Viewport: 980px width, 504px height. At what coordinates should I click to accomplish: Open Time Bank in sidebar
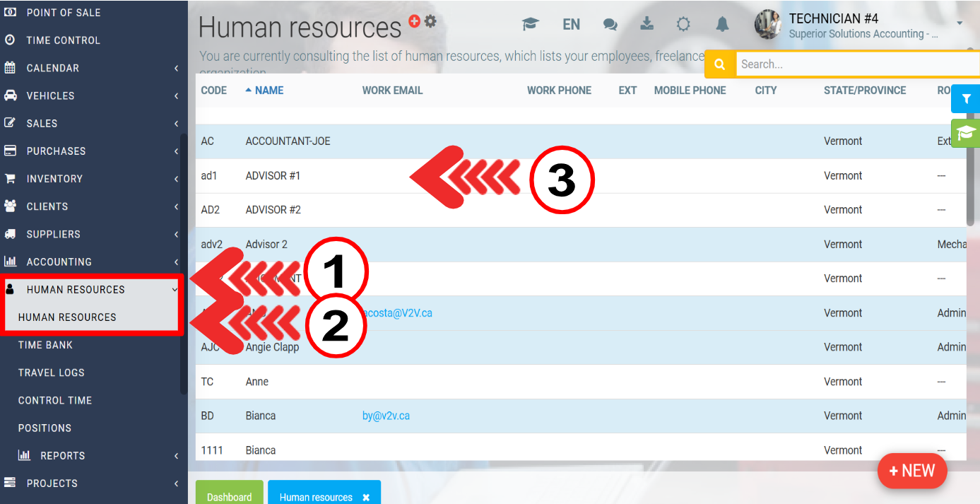[x=45, y=345]
